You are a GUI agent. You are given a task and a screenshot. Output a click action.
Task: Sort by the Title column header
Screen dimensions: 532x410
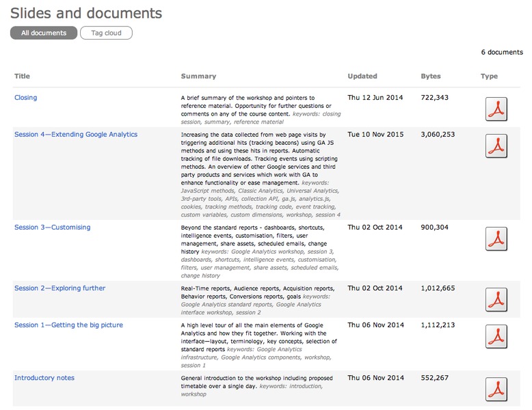click(23, 77)
